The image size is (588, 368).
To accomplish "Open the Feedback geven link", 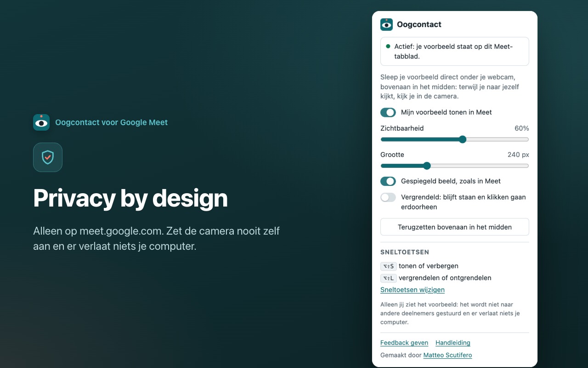I will 404,343.
